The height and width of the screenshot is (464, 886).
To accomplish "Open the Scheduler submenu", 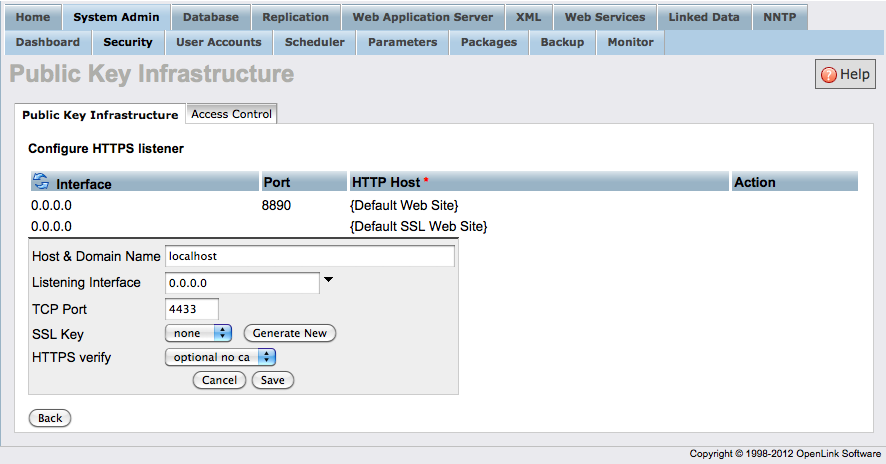I will coord(314,42).
